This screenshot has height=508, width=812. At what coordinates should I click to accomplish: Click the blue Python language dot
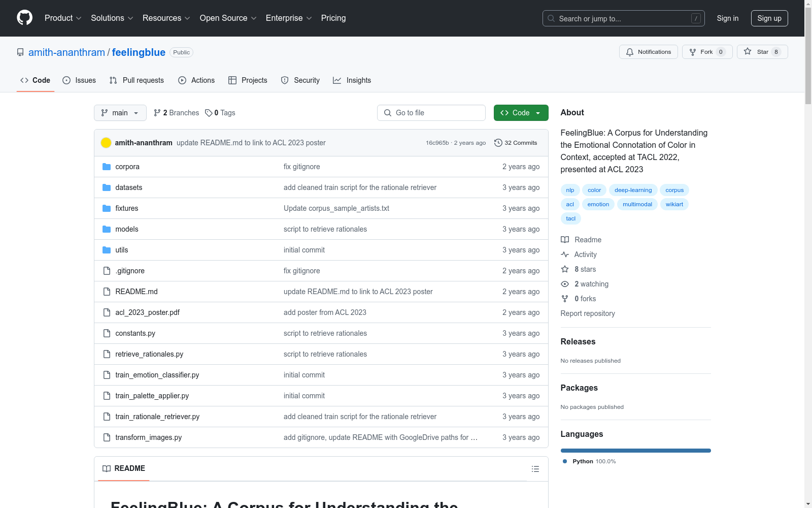tap(565, 461)
